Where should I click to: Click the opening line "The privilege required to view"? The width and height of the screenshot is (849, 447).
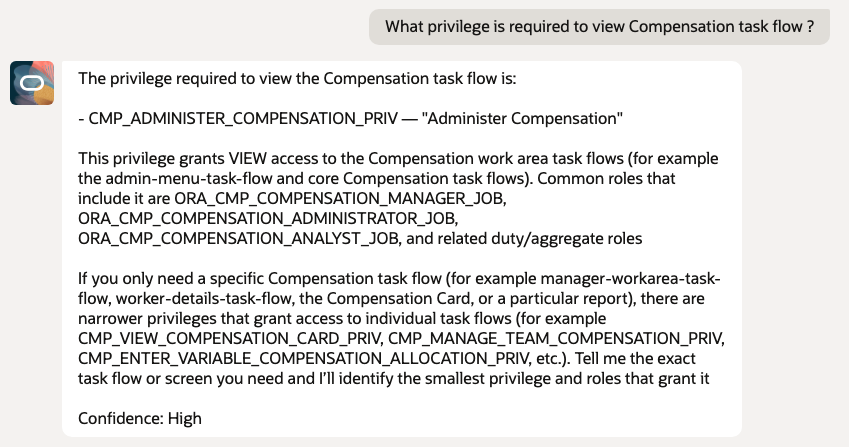coord(190,78)
